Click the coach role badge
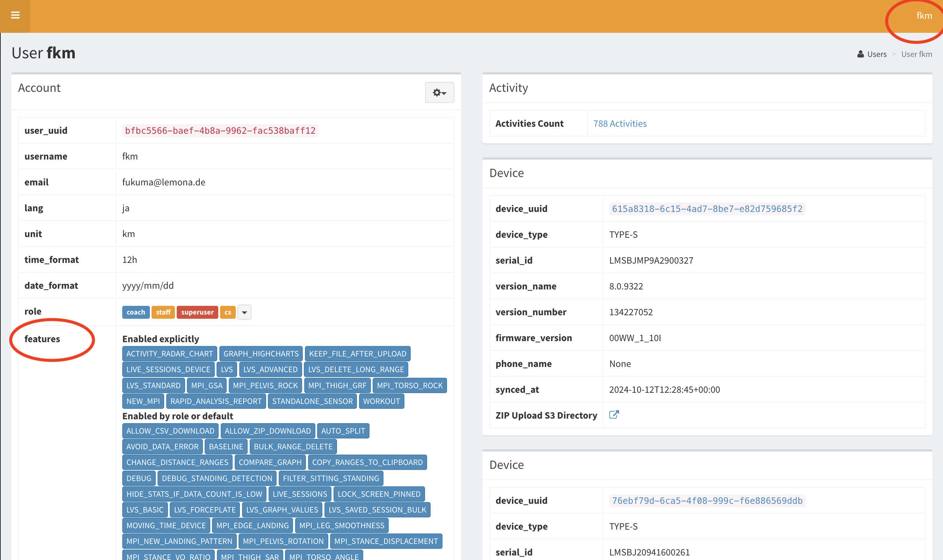This screenshot has width=943, height=560. pos(136,312)
